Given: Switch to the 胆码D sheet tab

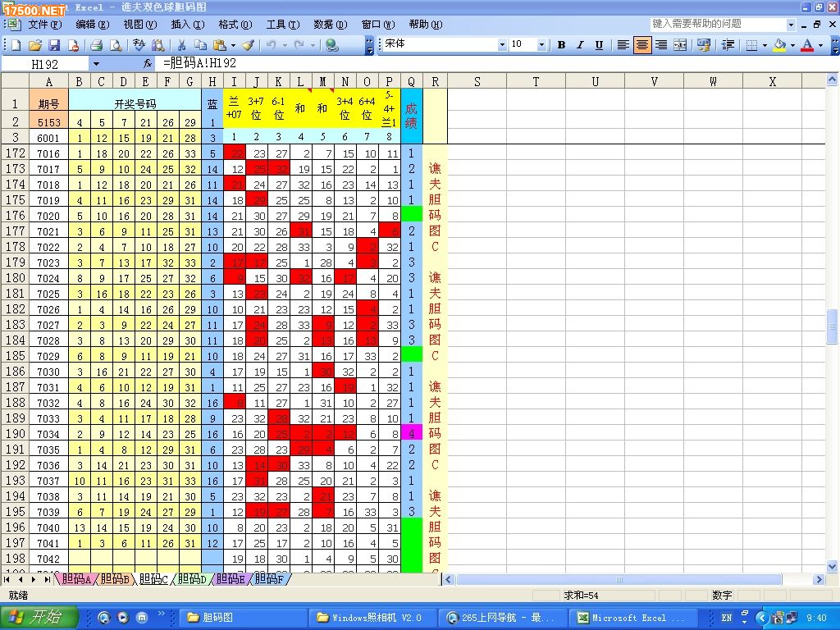Looking at the screenshot, I should (192, 579).
